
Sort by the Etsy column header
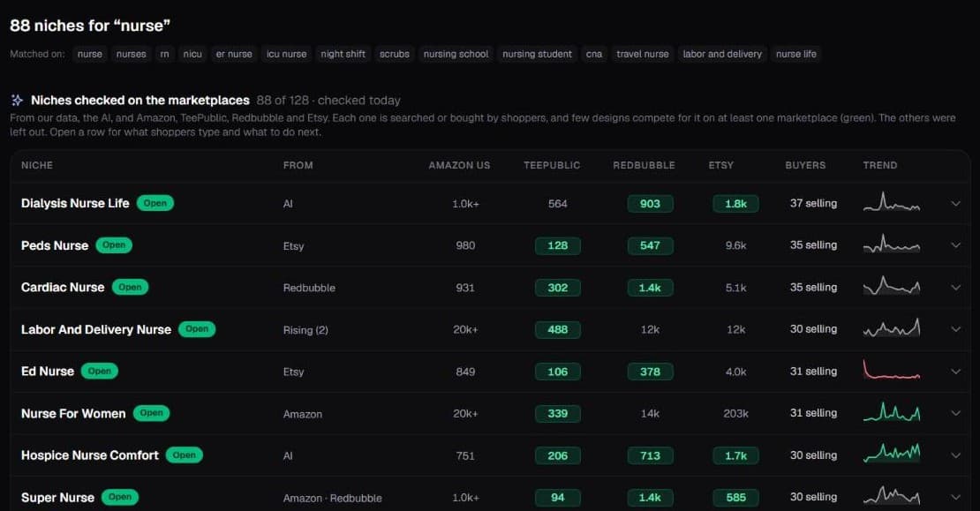click(x=720, y=166)
